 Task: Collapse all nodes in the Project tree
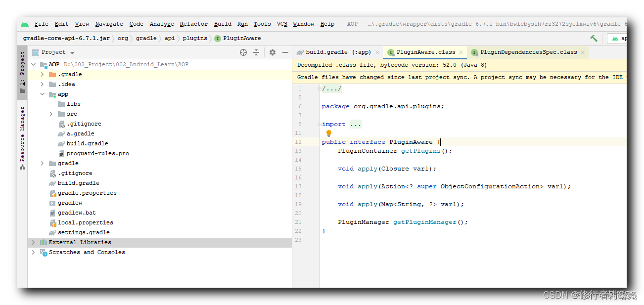click(x=255, y=52)
